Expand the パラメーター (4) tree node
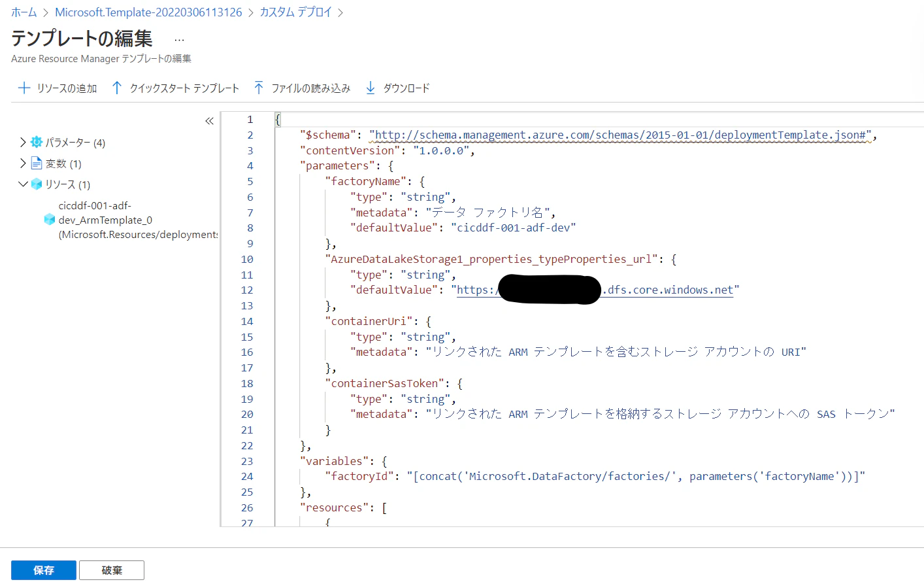 click(x=23, y=142)
